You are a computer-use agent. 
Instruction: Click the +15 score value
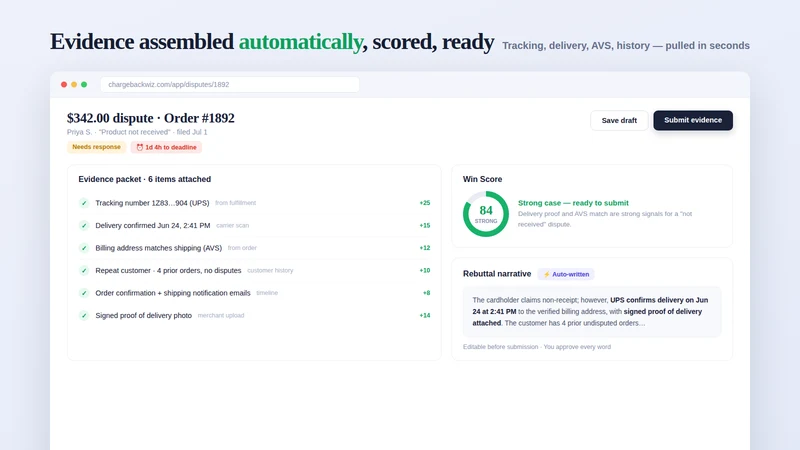click(x=424, y=226)
